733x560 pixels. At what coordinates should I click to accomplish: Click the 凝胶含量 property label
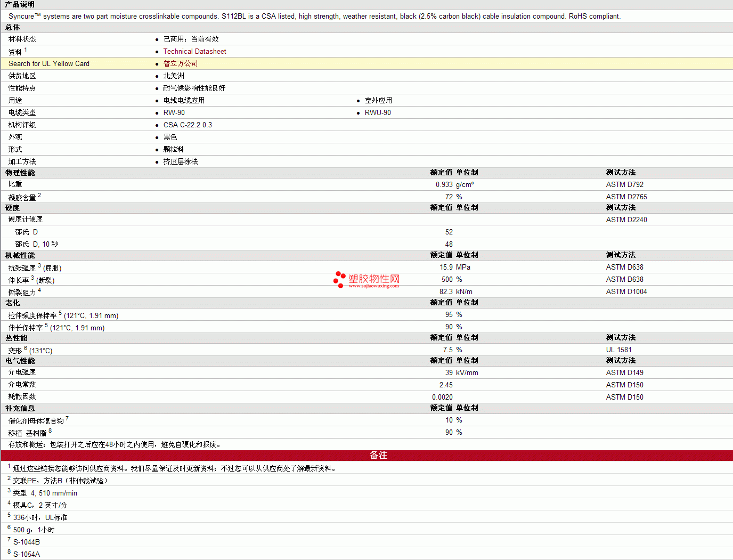tap(22, 198)
